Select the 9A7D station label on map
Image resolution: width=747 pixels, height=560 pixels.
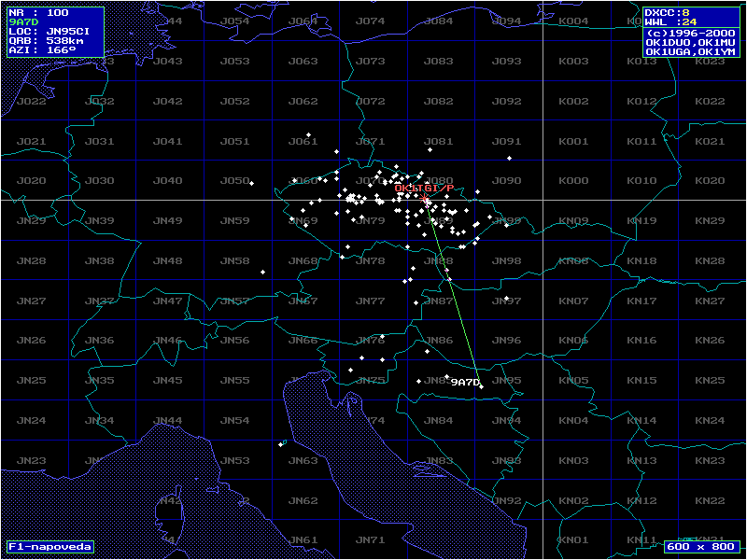tap(464, 382)
